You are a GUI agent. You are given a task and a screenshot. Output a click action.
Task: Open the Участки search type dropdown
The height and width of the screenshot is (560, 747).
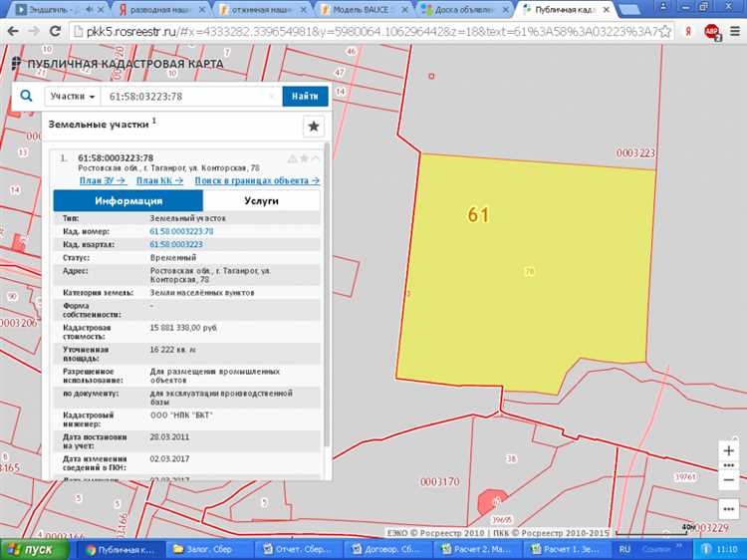pos(73,97)
